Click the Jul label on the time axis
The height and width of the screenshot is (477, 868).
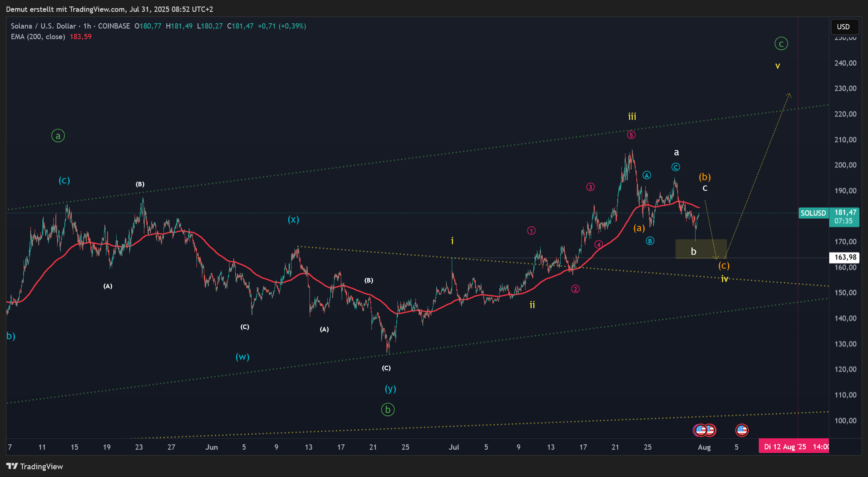[x=454, y=447]
